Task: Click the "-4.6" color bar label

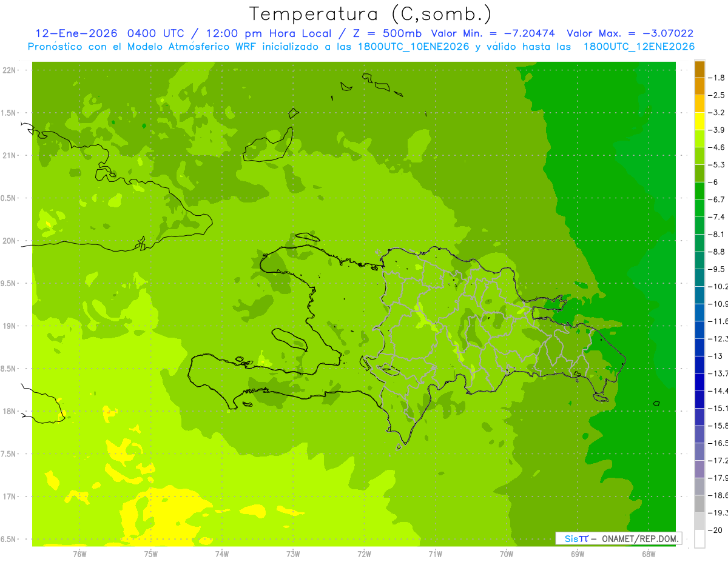Action: 716,147
